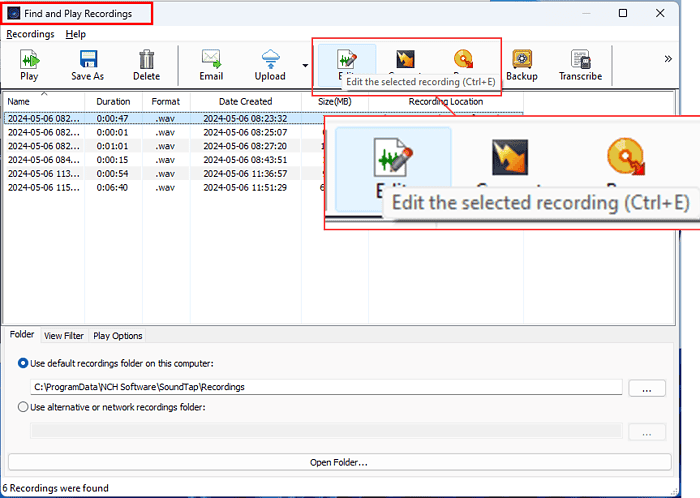Click the Transcribe toolbar icon

tap(580, 59)
